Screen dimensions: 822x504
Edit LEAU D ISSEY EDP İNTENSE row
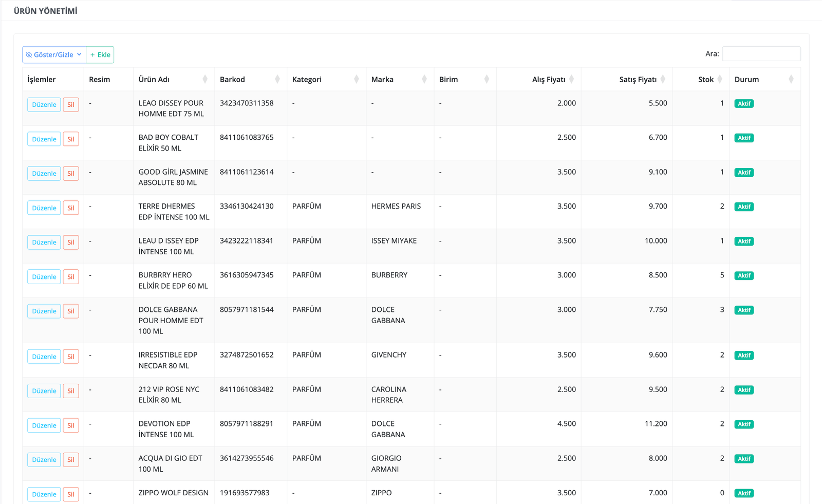tap(44, 242)
